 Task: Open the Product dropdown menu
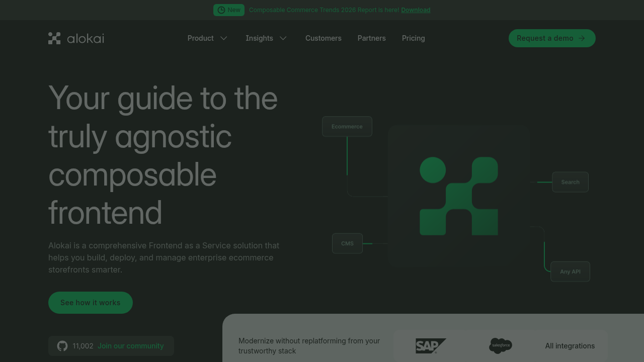(x=200, y=38)
